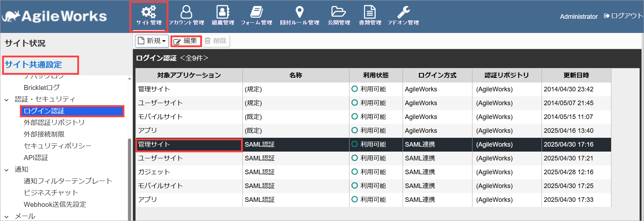The width and height of the screenshot is (644, 221).
Task: Open サイト共通設定 section
Action: point(33,64)
